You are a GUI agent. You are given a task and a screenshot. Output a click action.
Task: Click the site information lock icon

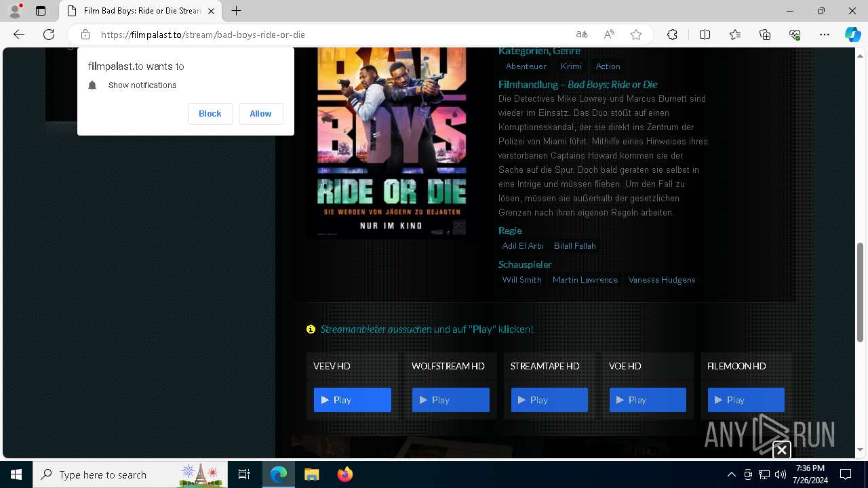click(x=85, y=35)
